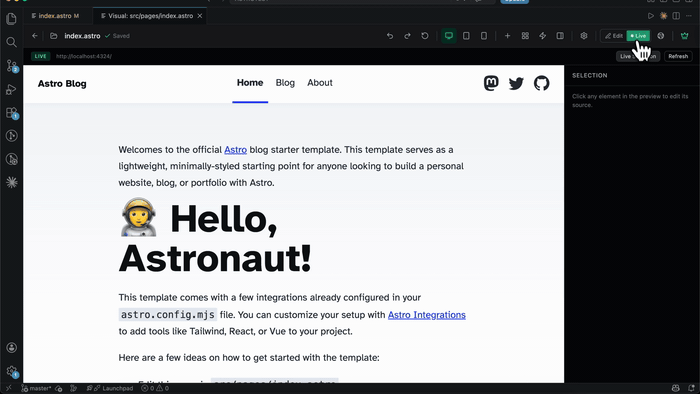Viewport: 700px width, 394px height.
Task: Select the desktop viewport icon
Action: tap(449, 36)
